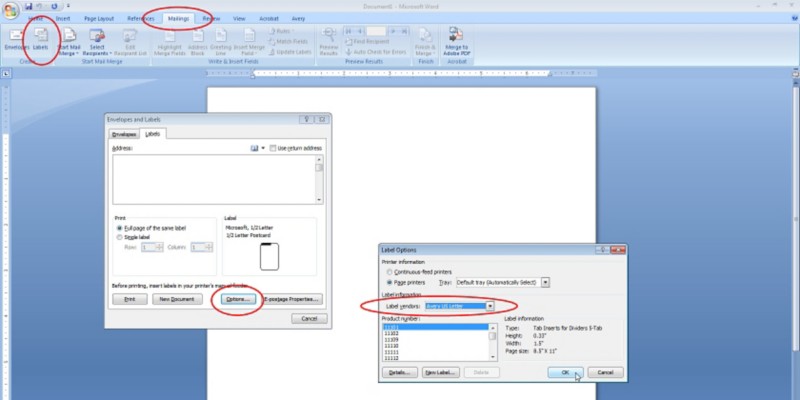Click the Merge to Adobe PDF icon

pyautogui.click(x=455, y=42)
